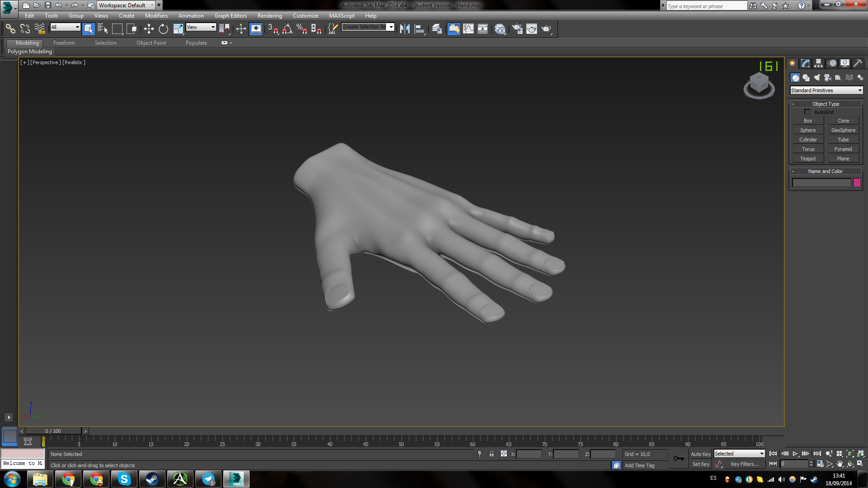The width and height of the screenshot is (868, 488).
Task: Click the time slider 0 / 100
Action: [53, 431]
